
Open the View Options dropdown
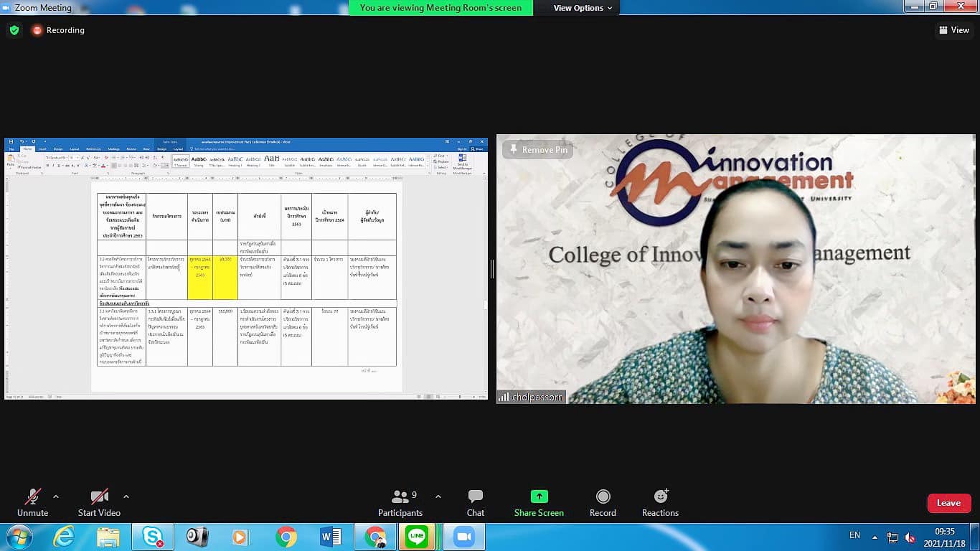click(x=583, y=8)
